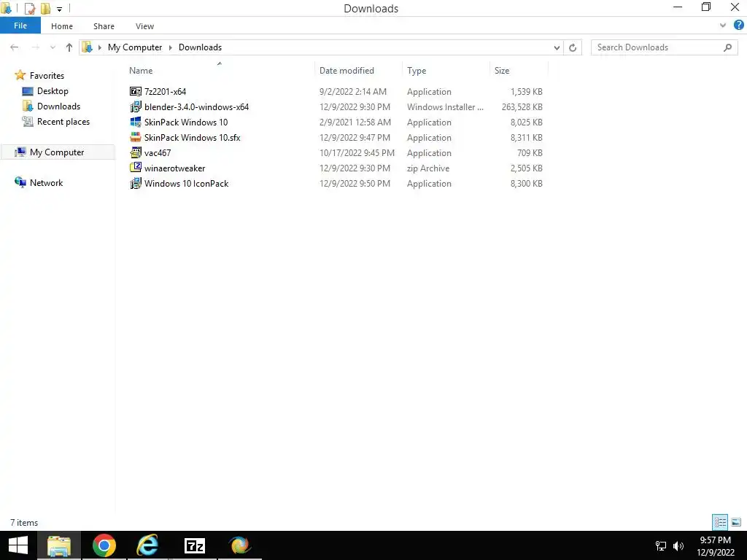Click the Forward navigation arrow
The image size is (747, 560).
(x=35, y=47)
